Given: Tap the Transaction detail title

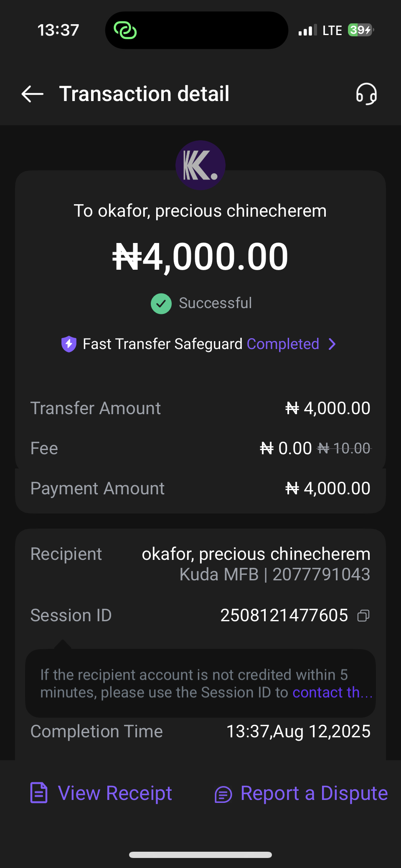Looking at the screenshot, I should click(x=144, y=94).
